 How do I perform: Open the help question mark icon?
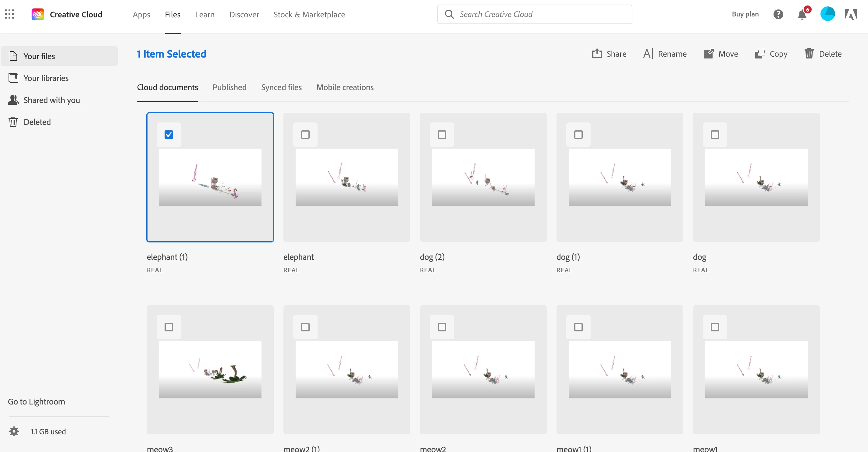click(778, 14)
